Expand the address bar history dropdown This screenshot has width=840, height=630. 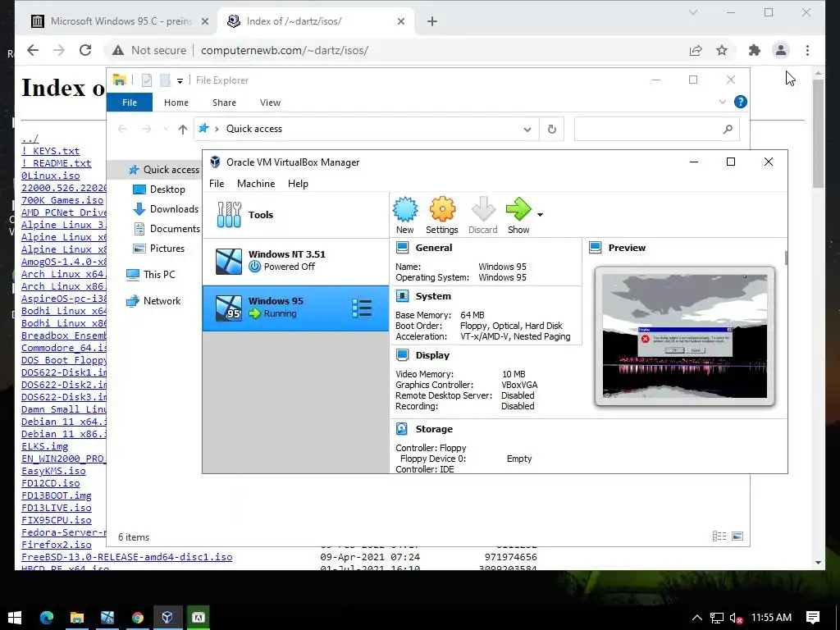click(x=527, y=129)
